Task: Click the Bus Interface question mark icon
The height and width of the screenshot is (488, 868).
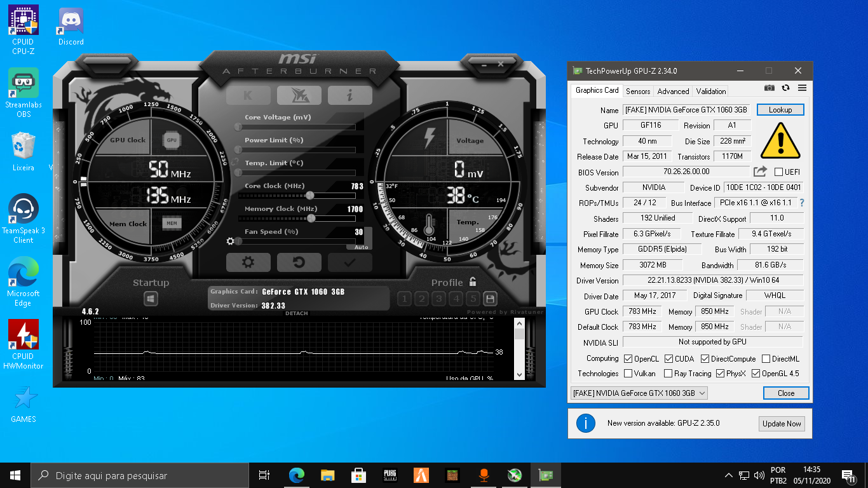Action: [x=802, y=203]
